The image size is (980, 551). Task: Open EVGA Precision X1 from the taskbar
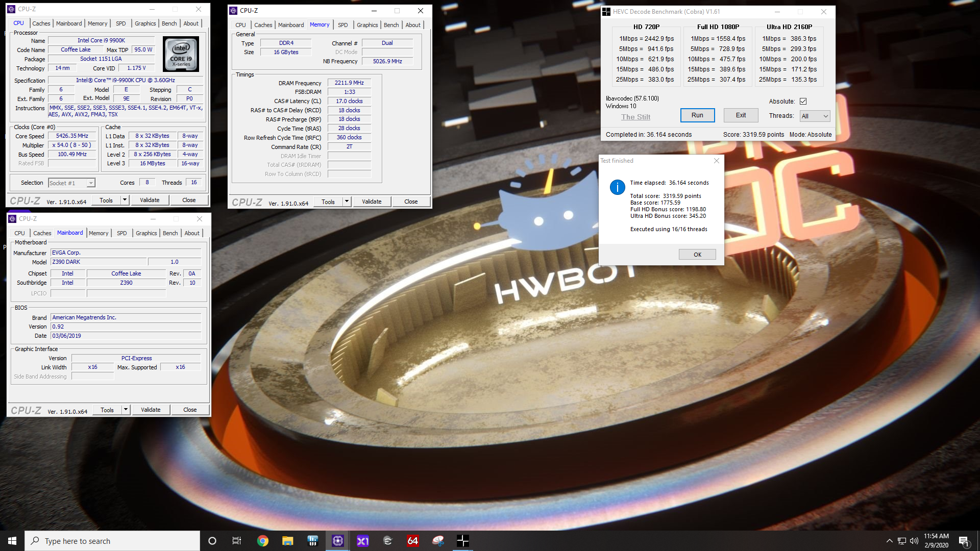pyautogui.click(x=363, y=541)
